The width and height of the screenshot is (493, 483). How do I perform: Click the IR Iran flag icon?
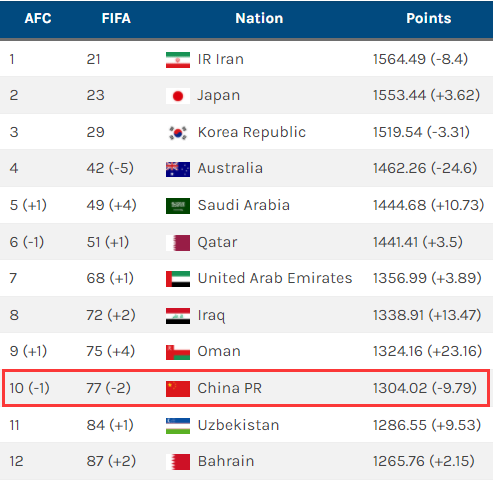pos(178,60)
